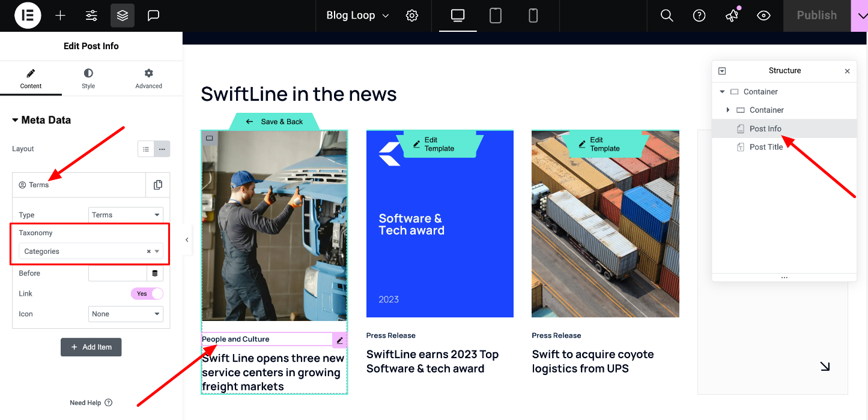Duplicate the Terms item
The height and width of the screenshot is (420, 868).
158,185
